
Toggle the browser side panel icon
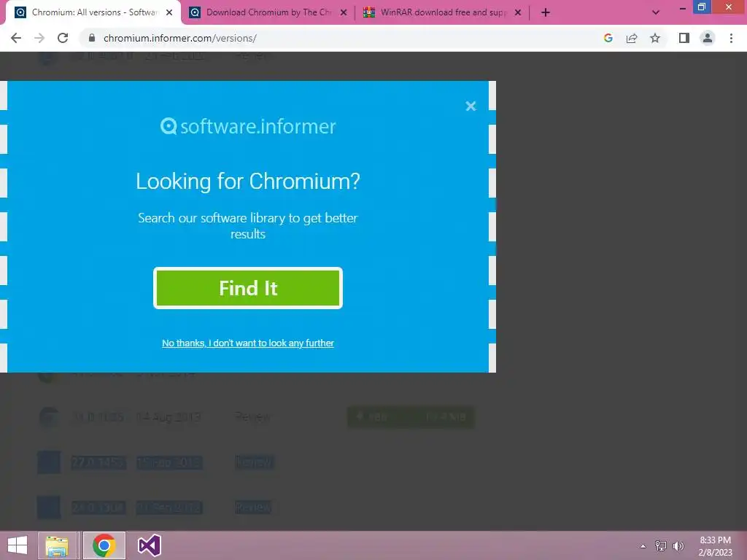pos(684,38)
